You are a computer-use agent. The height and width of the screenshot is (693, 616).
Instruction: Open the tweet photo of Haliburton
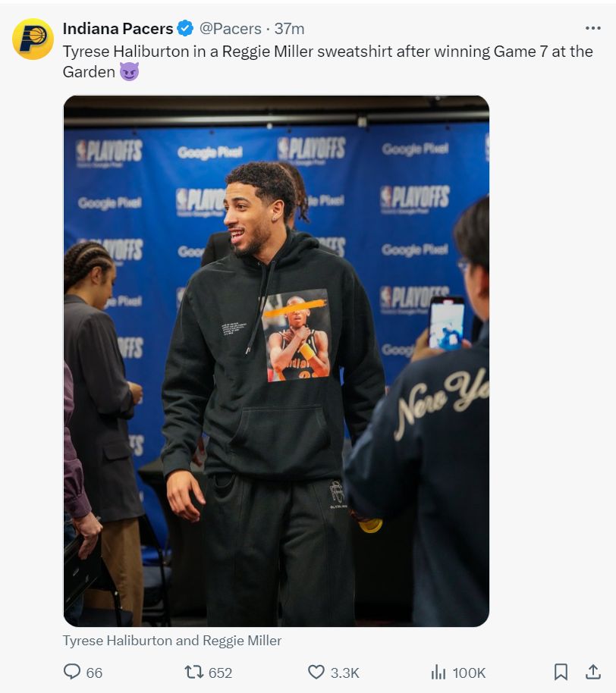276,361
